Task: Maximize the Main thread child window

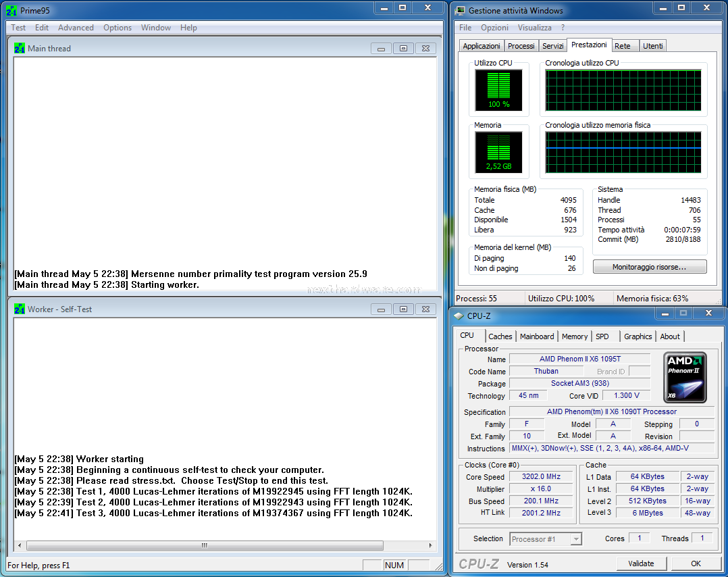Action: click(403, 49)
